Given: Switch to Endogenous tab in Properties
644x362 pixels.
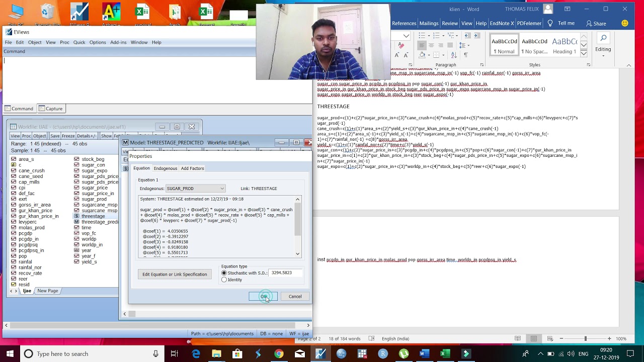Looking at the screenshot, I should coord(166,168).
